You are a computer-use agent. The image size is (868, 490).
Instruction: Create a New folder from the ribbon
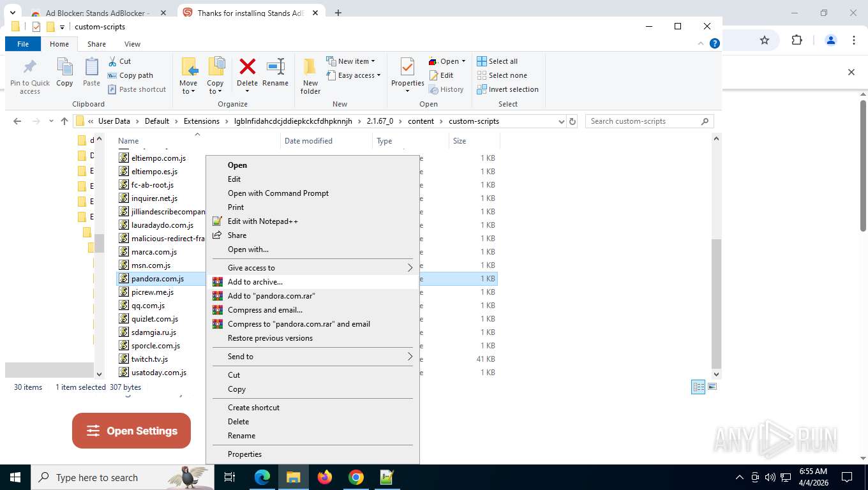(310, 76)
